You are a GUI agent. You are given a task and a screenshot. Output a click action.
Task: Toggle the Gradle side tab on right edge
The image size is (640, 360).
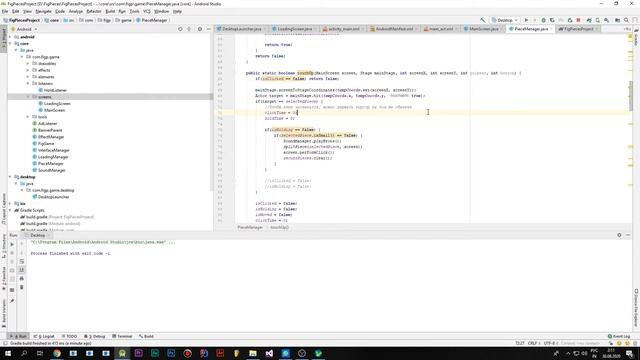point(636,38)
